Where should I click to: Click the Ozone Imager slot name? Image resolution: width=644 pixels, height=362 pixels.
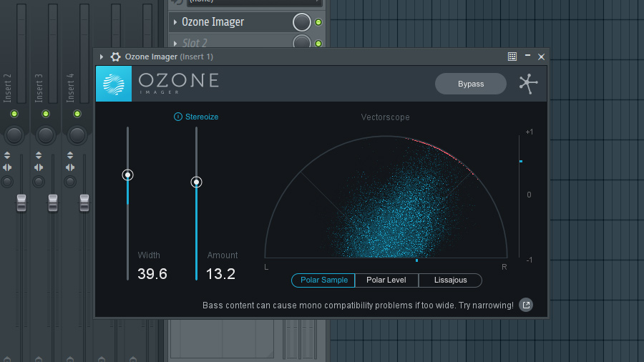click(213, 22)
